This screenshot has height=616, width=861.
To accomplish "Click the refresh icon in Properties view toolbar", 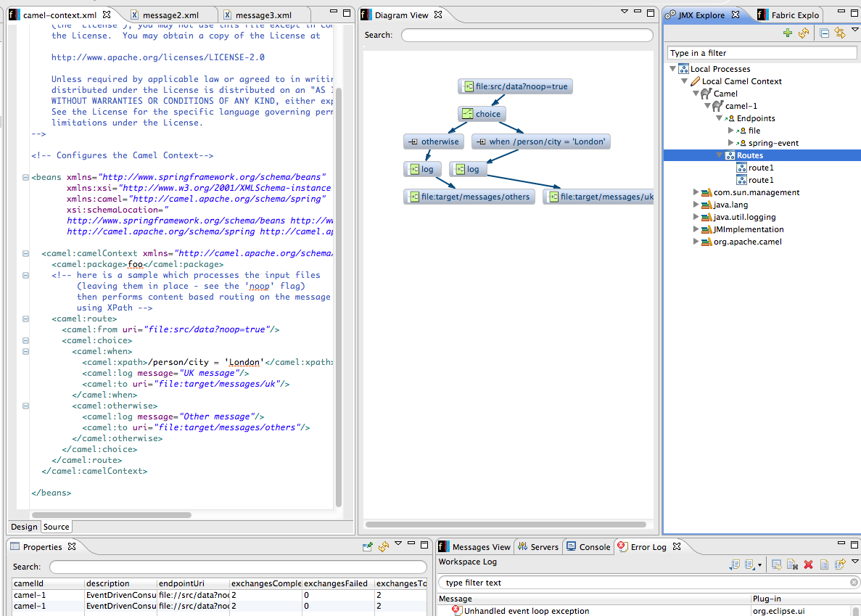I will (384, 547).
